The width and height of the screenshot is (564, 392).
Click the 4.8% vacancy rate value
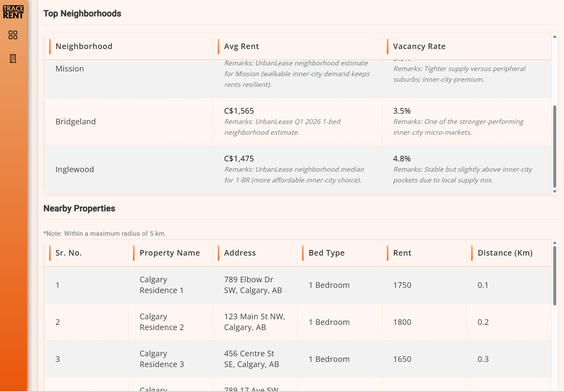[x=402, y=159]
